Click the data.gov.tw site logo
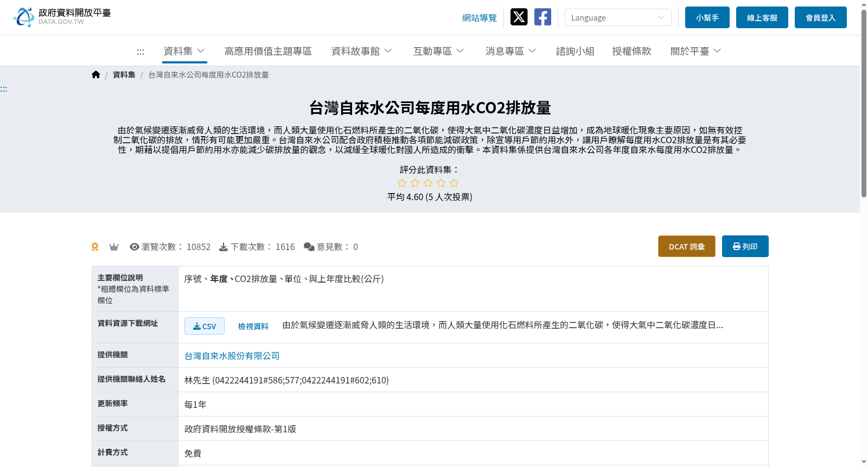 click(62, 17)
